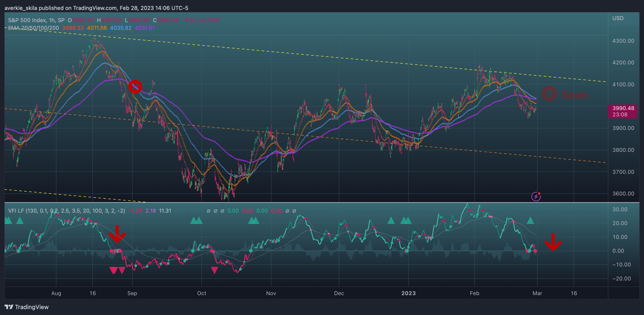Click the purple lightning bolt events icon
This screenshot has width=644, height=315.
[536, 196]
